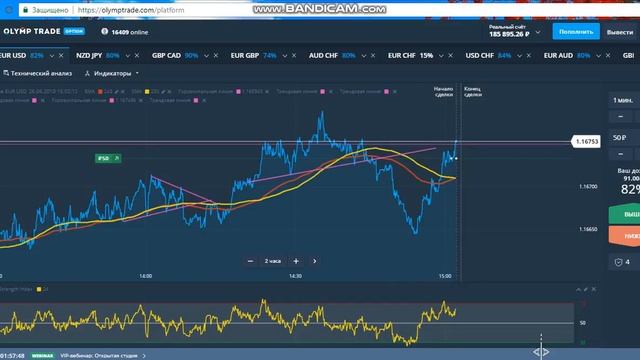640x360 pixels.
Task: Zoom out chart timeframe with minus button
Action: click(251, 261)
